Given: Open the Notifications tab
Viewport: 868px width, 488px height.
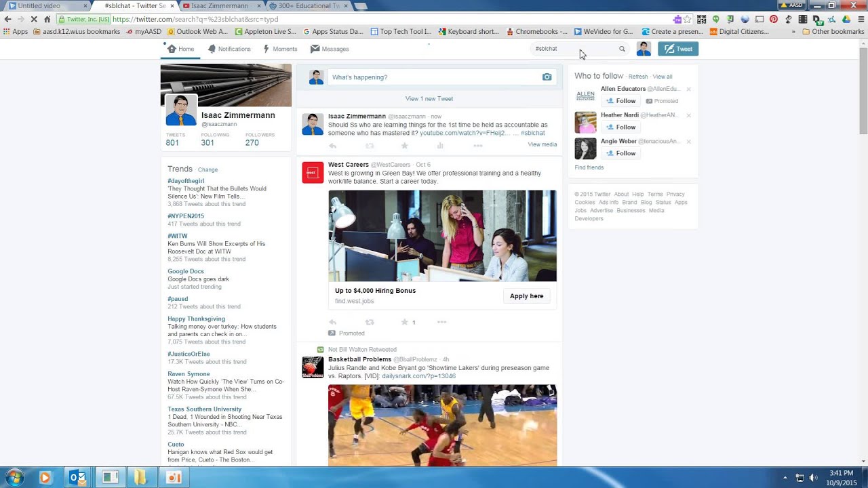Looking at the screenshot, I should (x=229, y=49).
